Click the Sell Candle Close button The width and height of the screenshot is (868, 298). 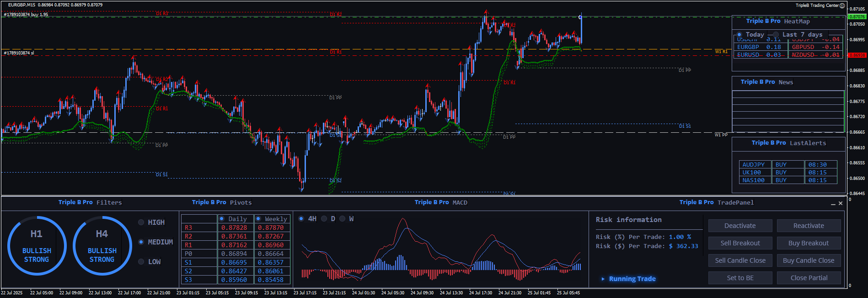point(740,260)
